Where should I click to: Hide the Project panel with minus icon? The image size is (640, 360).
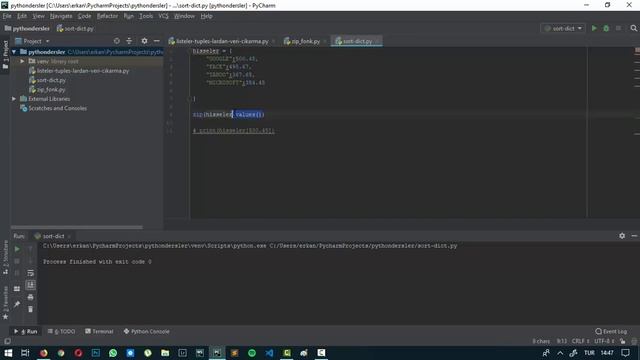(x=157, y=41)
